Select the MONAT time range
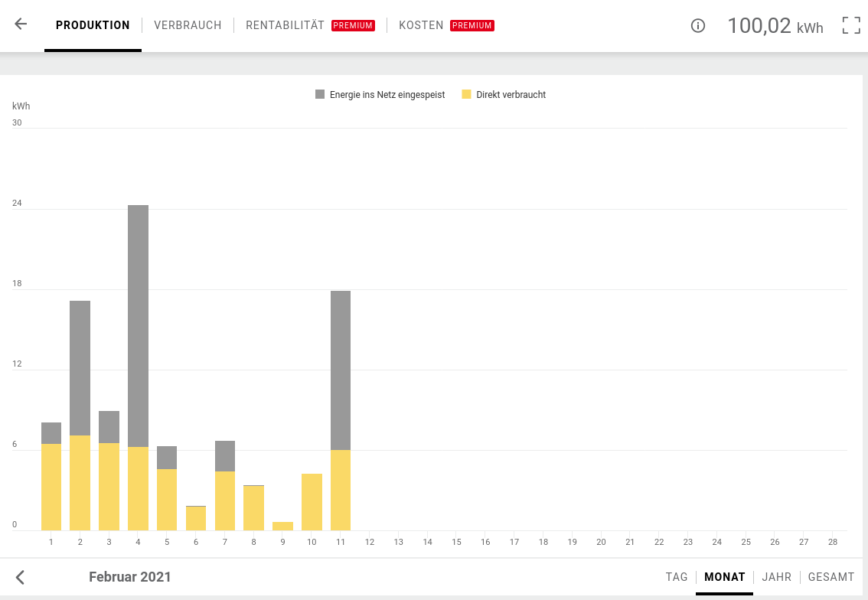This screenshot has height=600, width=868. 724,577
